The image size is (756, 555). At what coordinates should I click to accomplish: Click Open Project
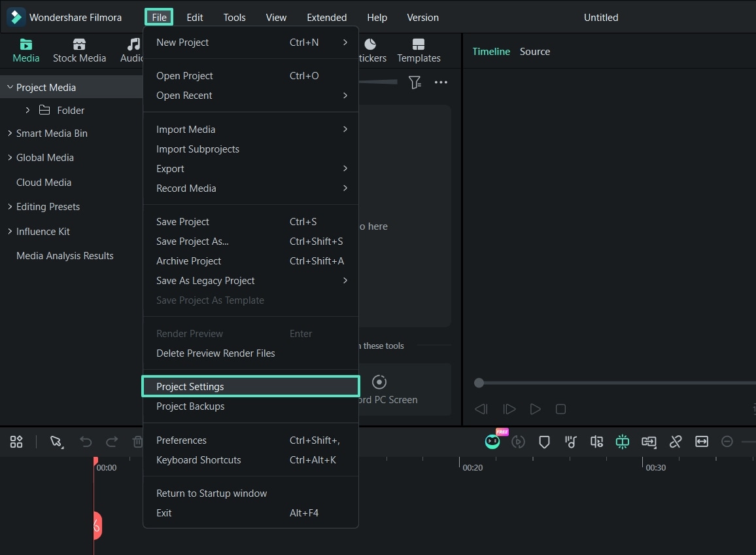tap(250, 76)
